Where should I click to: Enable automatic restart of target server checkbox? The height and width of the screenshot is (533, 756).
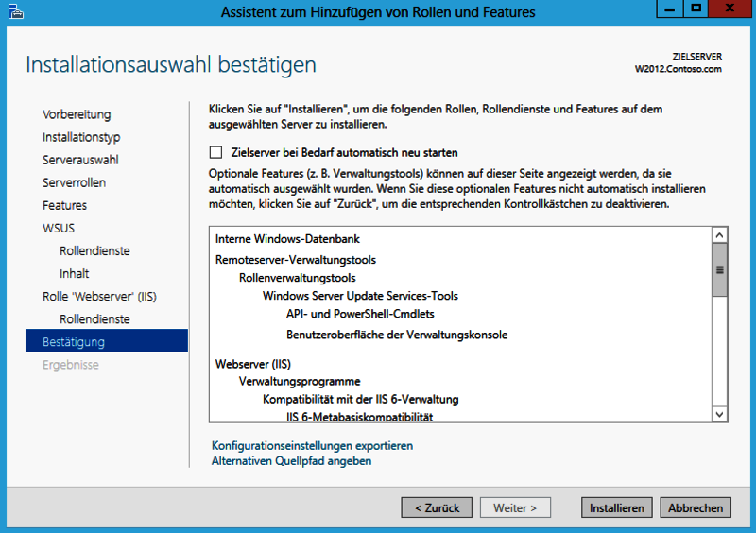pos(216,152)
